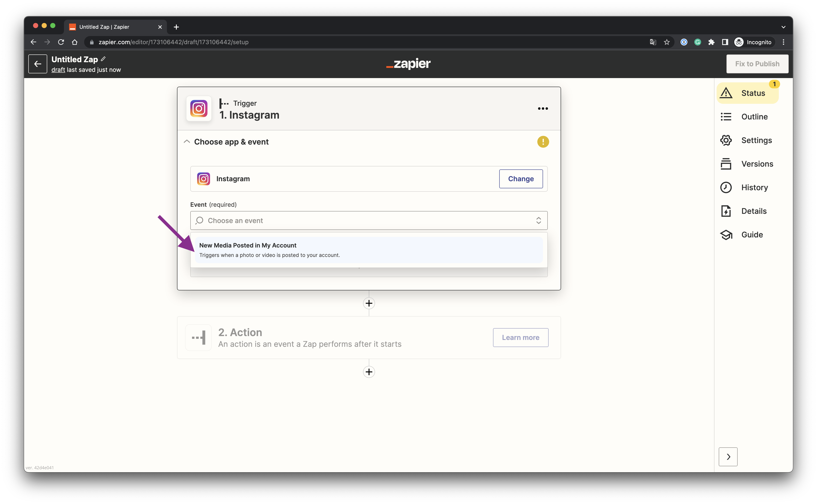
Task: Open the tab search dropdown chevron
Action: point(783,27)
